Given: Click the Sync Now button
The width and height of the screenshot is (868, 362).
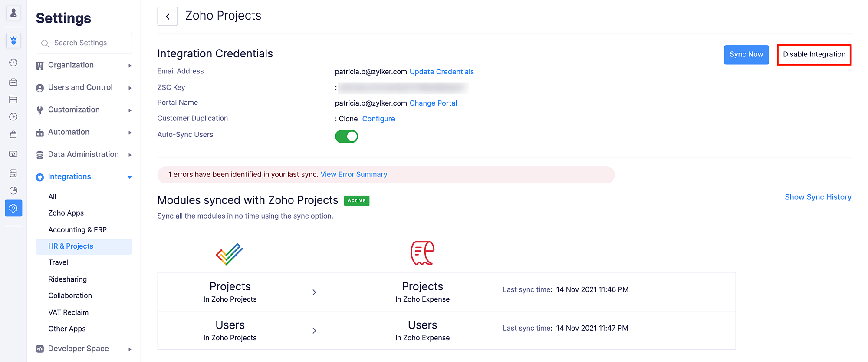Looking at the screenshot, I should click(746, 55).
